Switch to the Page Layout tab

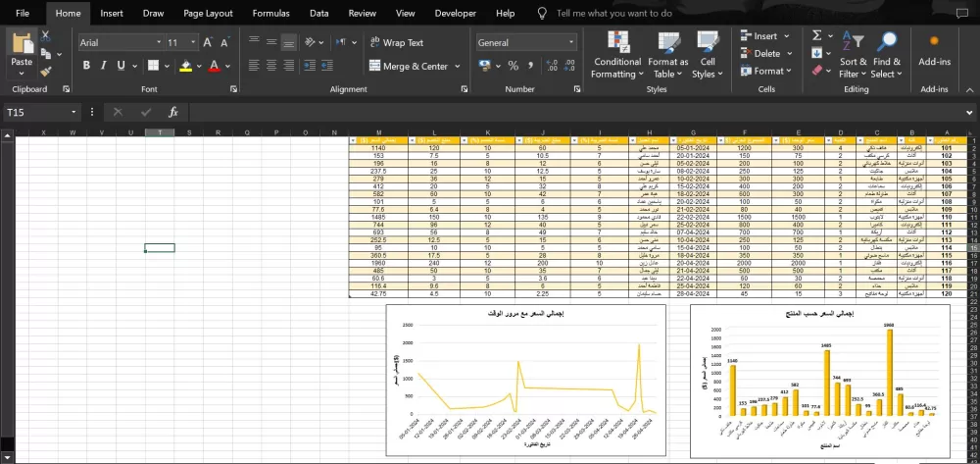pos(208,13)
